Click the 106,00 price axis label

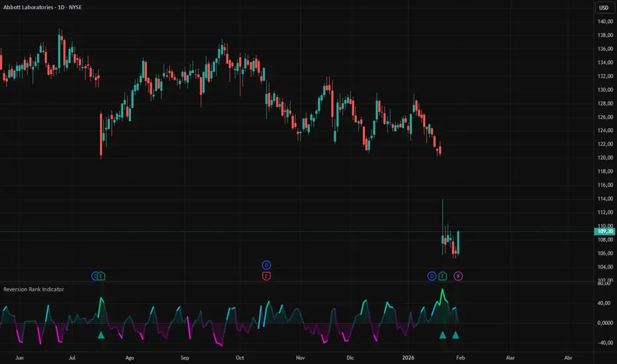coord(605,253)
